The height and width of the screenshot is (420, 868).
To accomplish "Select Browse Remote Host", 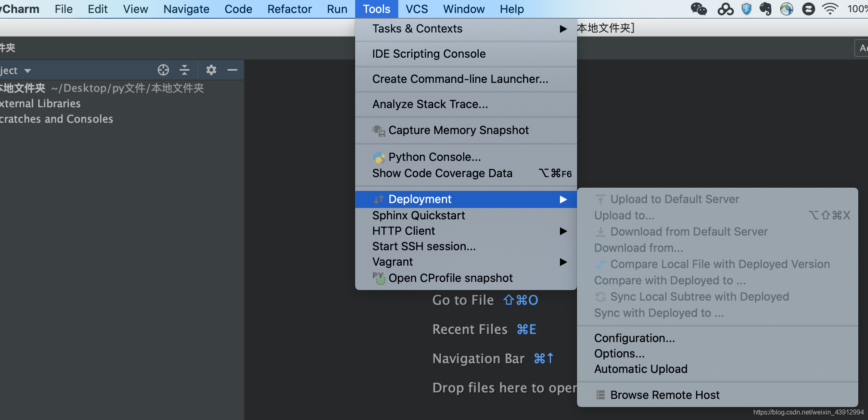I will tap(718, 395).
